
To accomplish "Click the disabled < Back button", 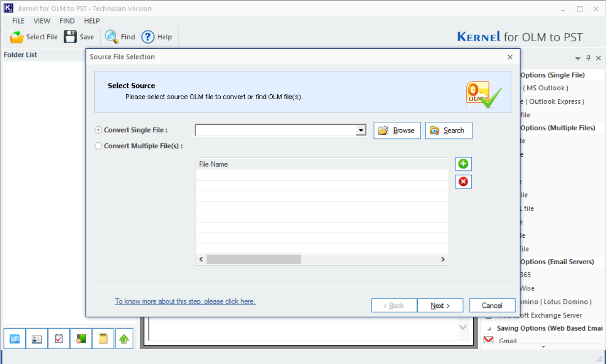I will pos(394,306).
